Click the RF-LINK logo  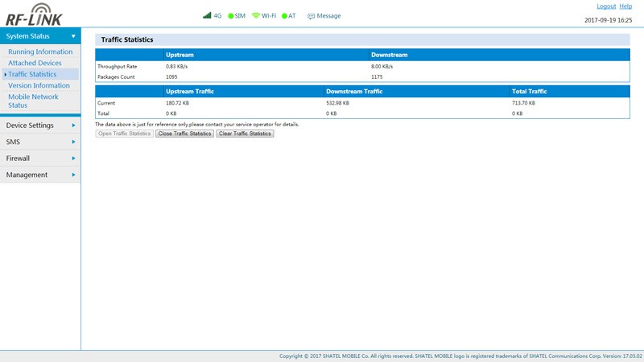tap(34, 14)
